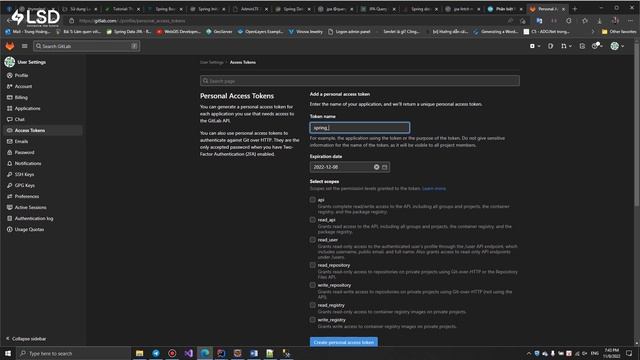
Task: Open a new browser tab
Action: [x=575, y=9]
